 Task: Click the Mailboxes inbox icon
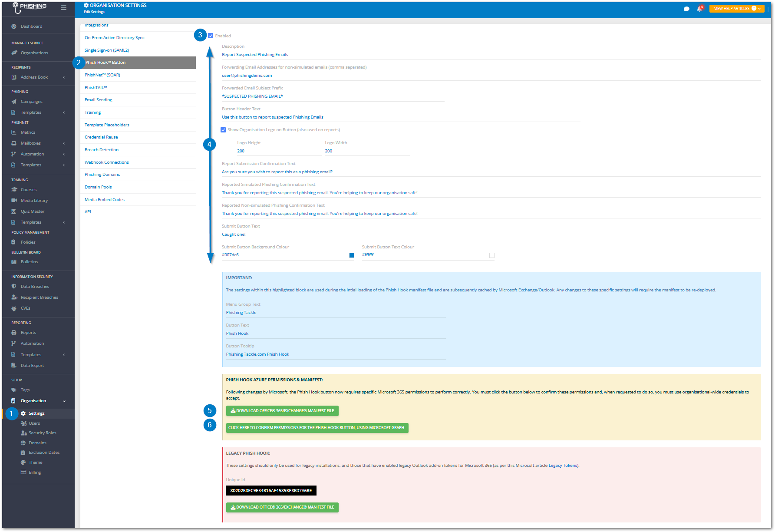point(14,143)
